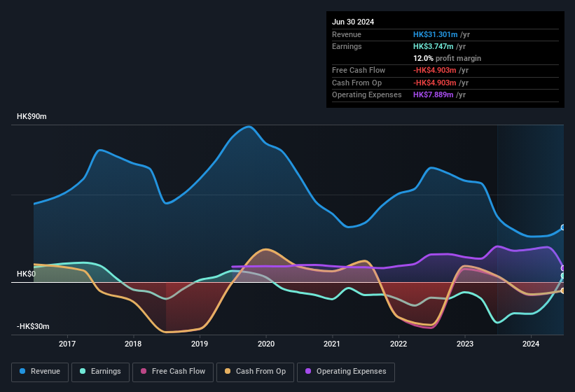
Task: Click the Jun 30 2024 tooltip date
Action: pos(353,22)
